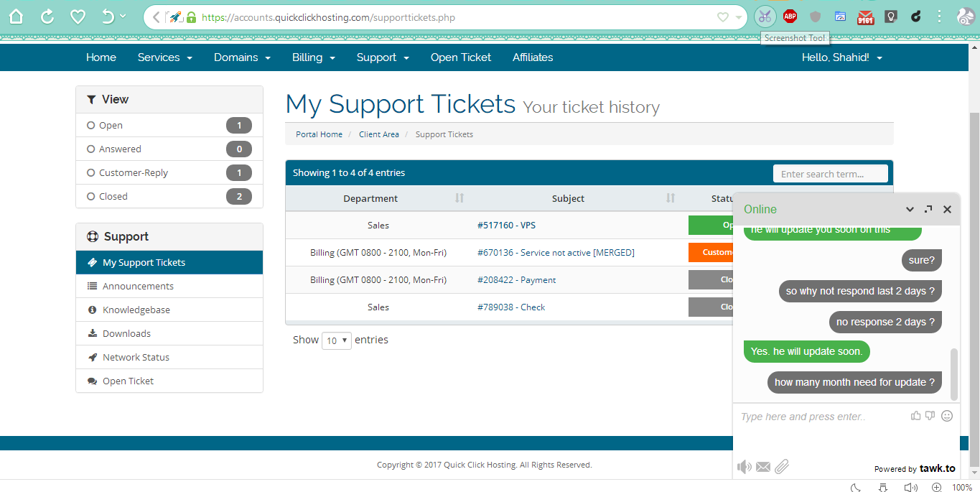Filter tickets by Answered status

click(x=169, y=149)
